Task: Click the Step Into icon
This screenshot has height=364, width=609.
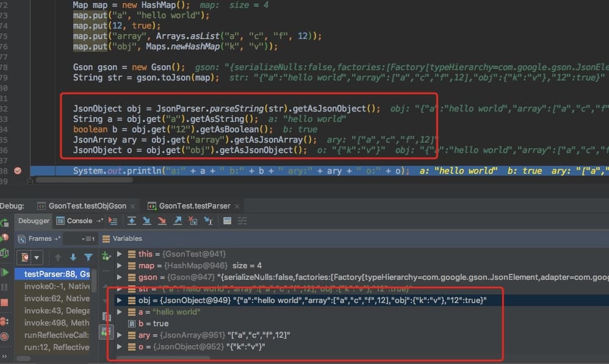Action: (x=146, y=221)
